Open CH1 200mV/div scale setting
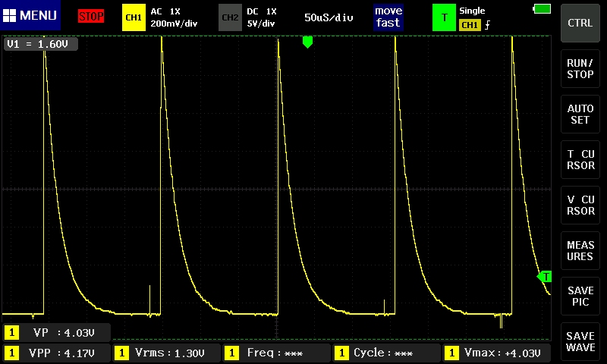 point(174,17)
